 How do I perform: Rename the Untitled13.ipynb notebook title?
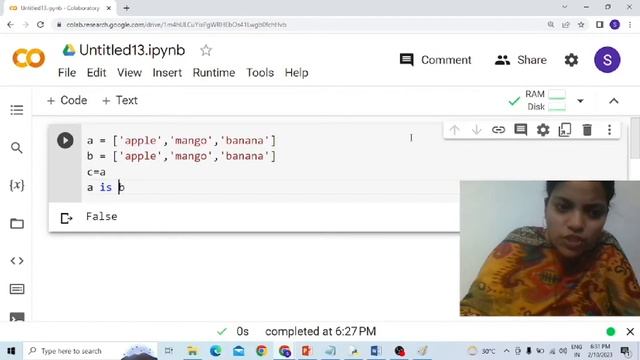tap(132, 50)
